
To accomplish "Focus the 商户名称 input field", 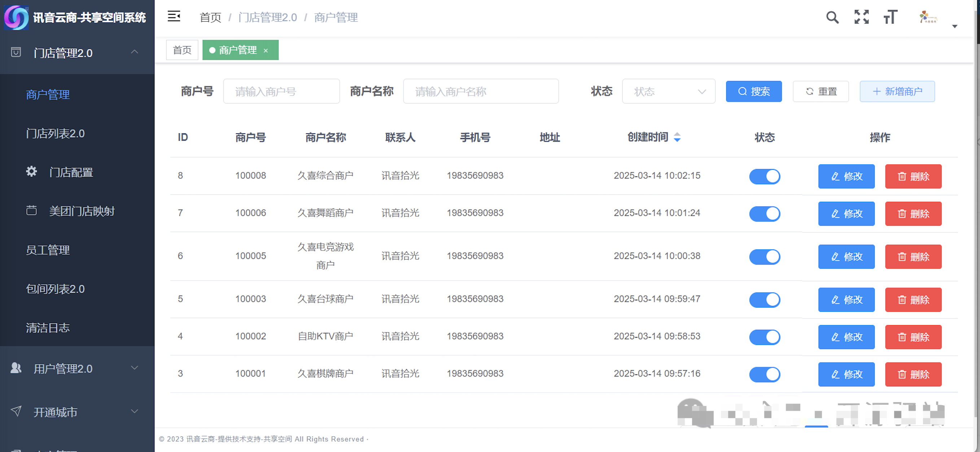I will 481,92.
